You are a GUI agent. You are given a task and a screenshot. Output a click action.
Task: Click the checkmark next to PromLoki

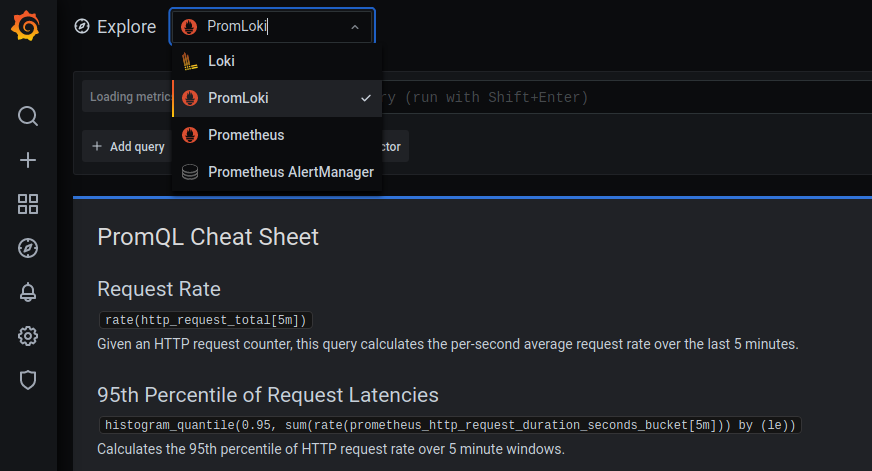[366, 98]
